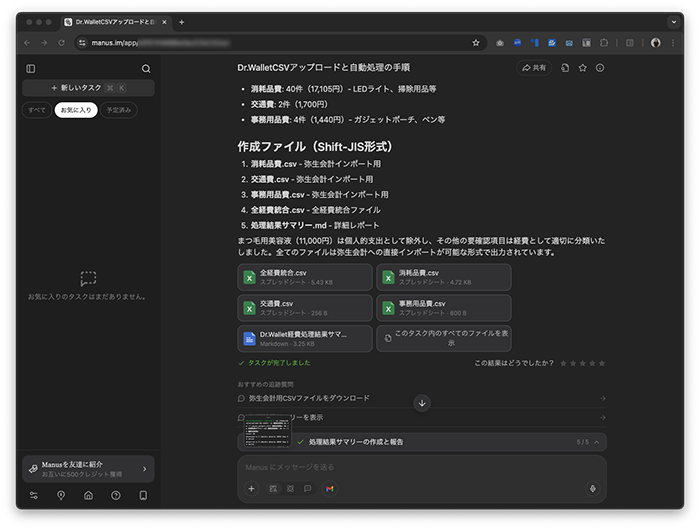700x529 pixels.
Task: Open a new browser tab with plus
Action: (182, 22)
